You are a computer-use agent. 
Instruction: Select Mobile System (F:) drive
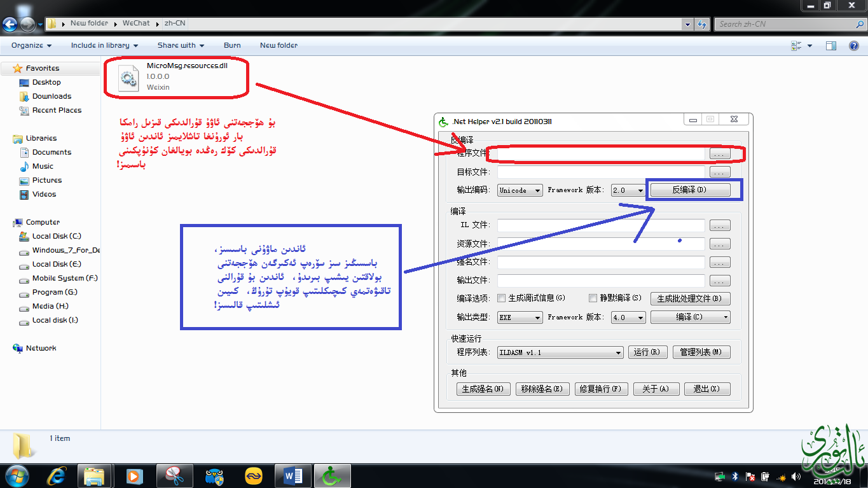[65, 278]
